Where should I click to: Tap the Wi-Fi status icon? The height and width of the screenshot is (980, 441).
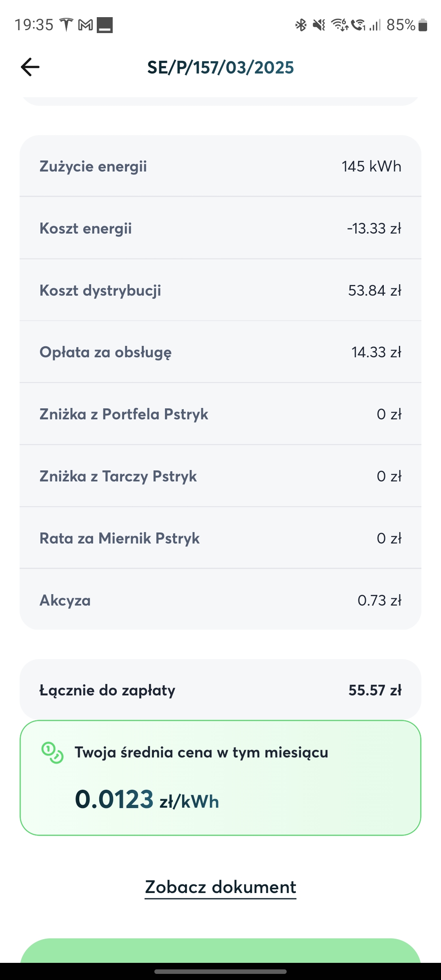coord(340,25)
